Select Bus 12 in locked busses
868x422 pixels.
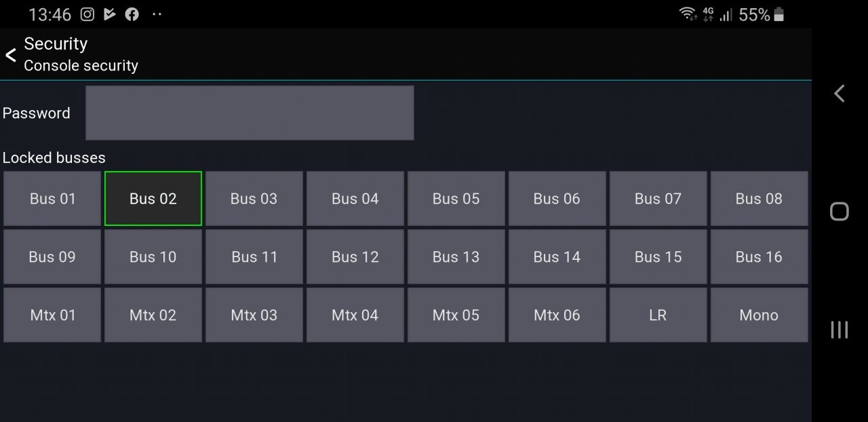click(355, 257)
